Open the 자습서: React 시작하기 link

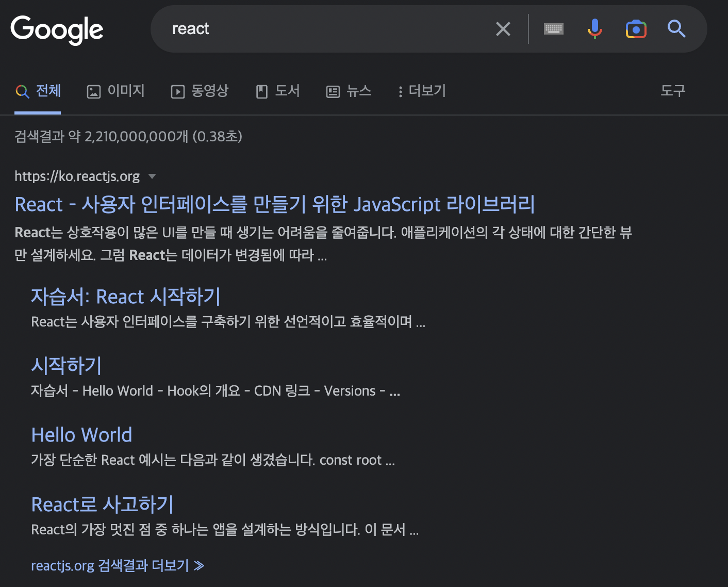(126, 297)
